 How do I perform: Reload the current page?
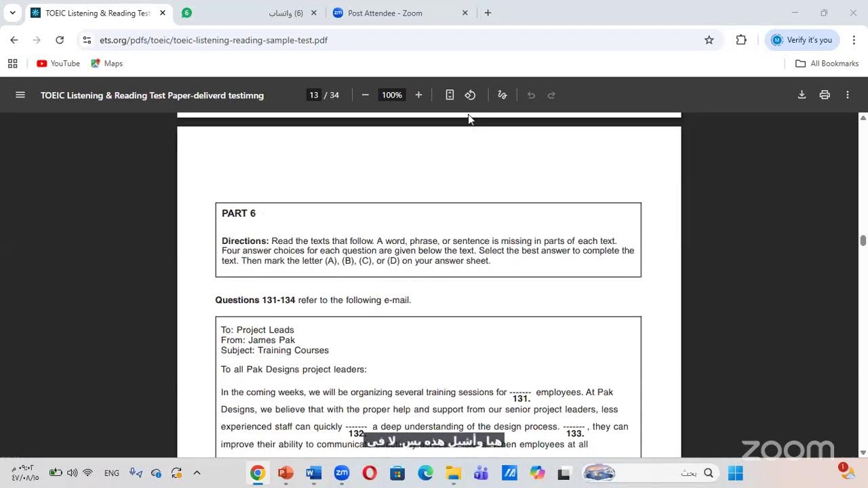coord(60,40)
